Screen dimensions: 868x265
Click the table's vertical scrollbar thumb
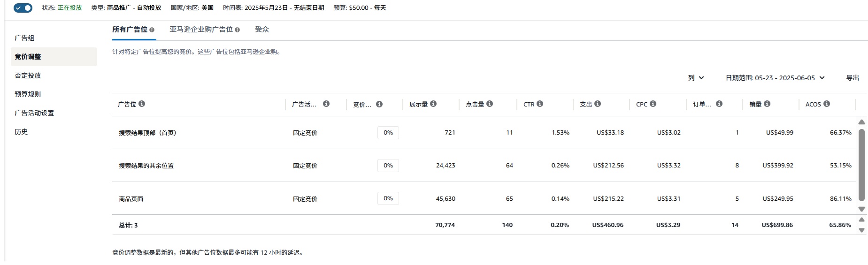(861, 165)
